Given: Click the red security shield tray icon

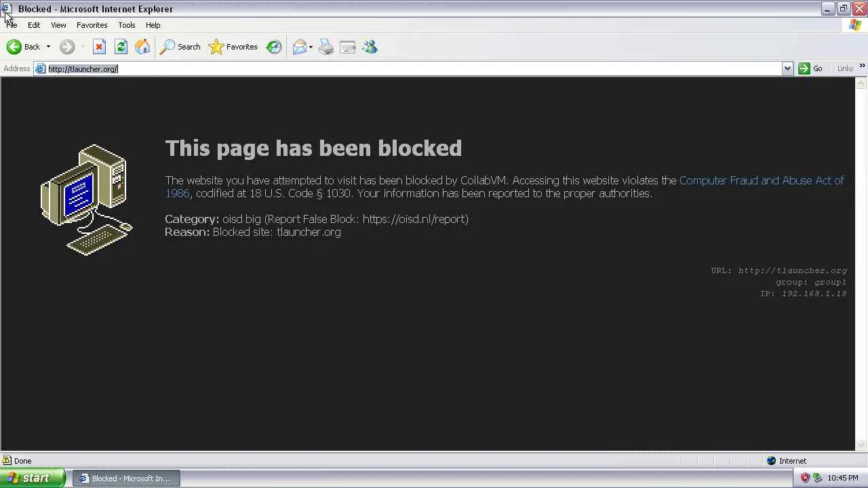Looking at the screenshot, I should pos(805,478).
